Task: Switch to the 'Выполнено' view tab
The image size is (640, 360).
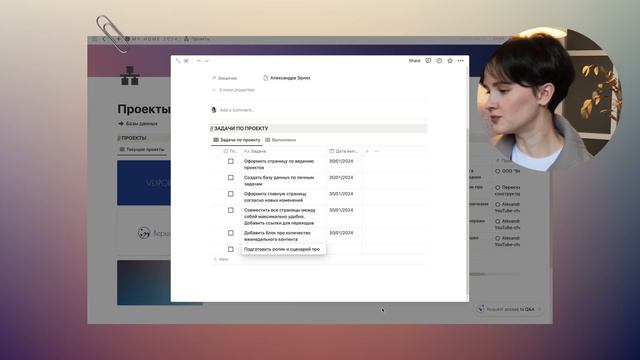Action: tap(281, 140)
